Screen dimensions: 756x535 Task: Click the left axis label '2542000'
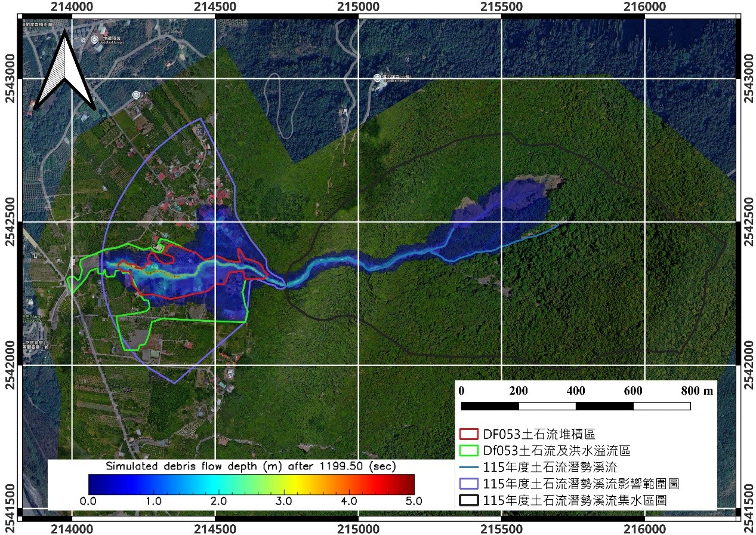point(10,365)
